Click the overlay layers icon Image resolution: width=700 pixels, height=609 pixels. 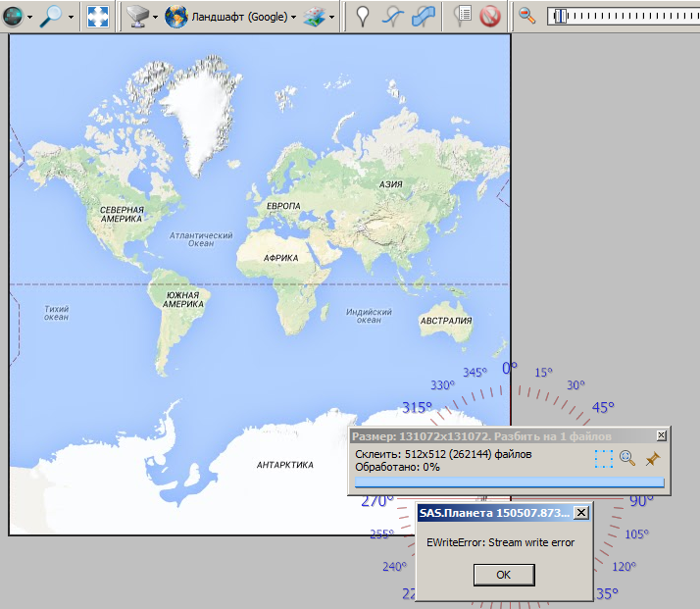(x=315, y=16)
